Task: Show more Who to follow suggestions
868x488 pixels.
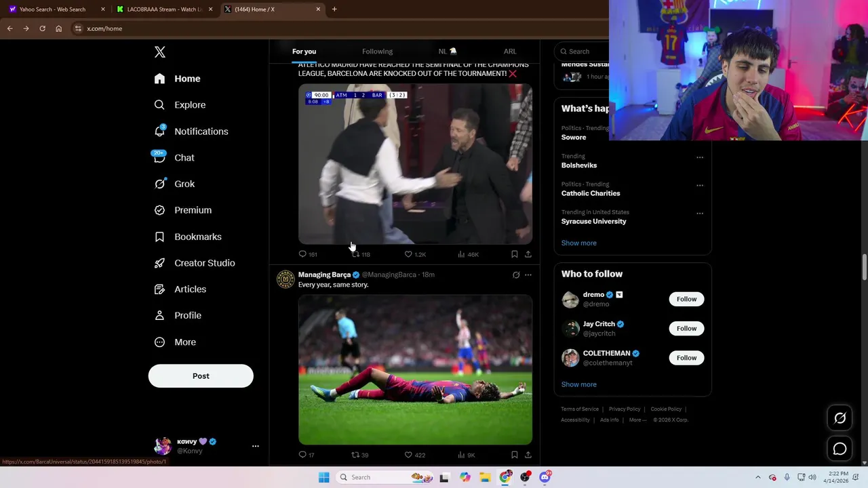Action: tap(579, 384)
